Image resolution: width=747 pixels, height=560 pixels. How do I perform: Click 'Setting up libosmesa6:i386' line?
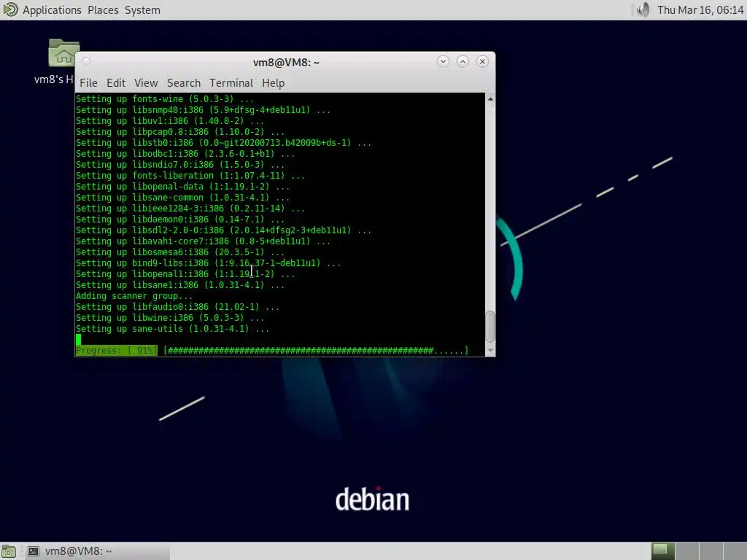point(180,252)
